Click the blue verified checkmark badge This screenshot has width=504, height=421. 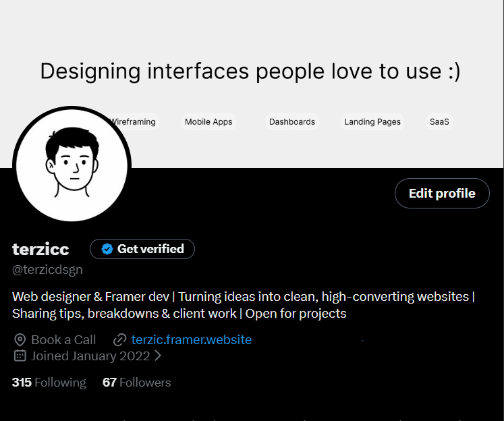(x=107, y=249)
